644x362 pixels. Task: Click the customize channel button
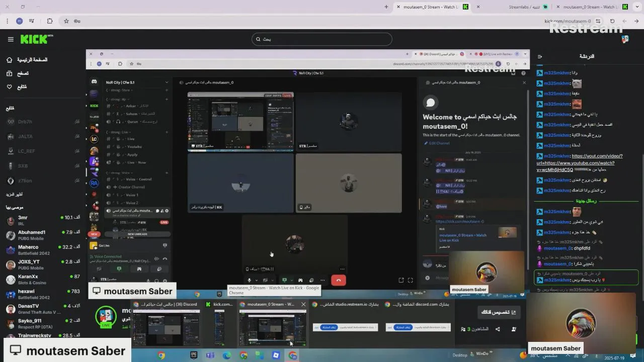click(x=499, y=312)
